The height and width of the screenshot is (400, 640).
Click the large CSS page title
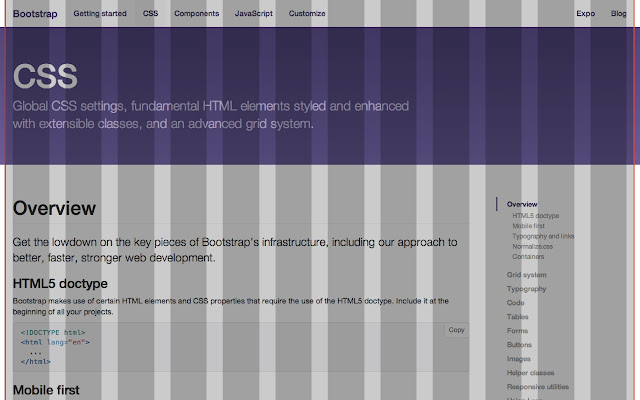pos(45,76)
